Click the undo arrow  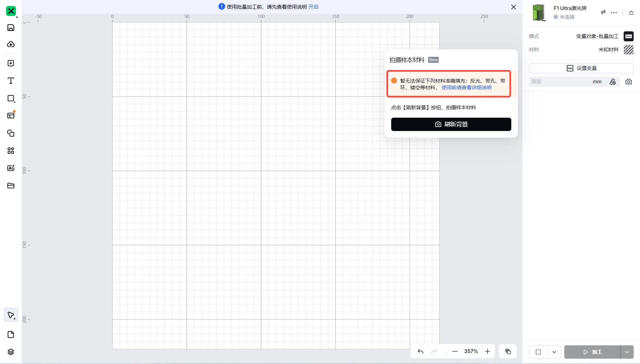point(421,351)
